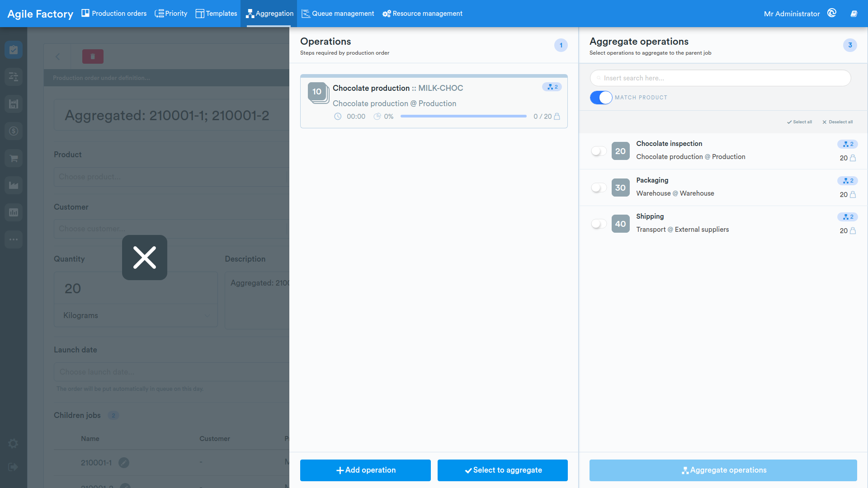This screenshot has width=868, height=488.
Task: Click the Insert search here field
Action: pos(721,78)
